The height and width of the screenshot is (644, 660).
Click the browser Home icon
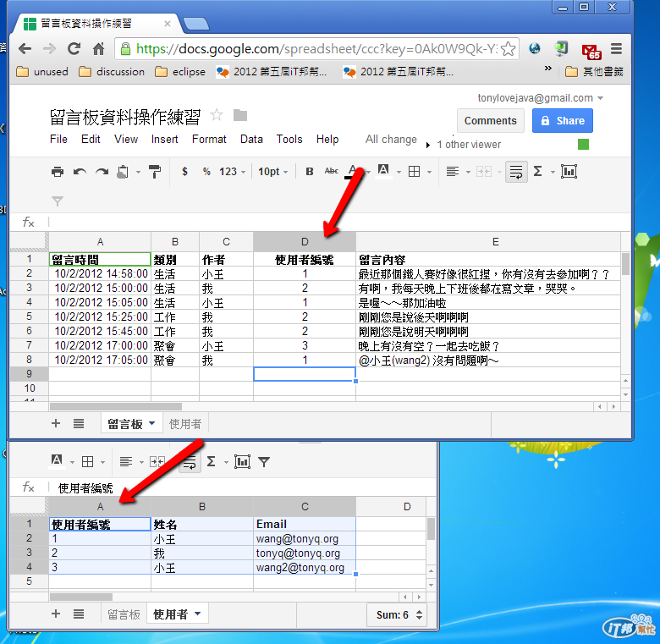tap(98, 49)
